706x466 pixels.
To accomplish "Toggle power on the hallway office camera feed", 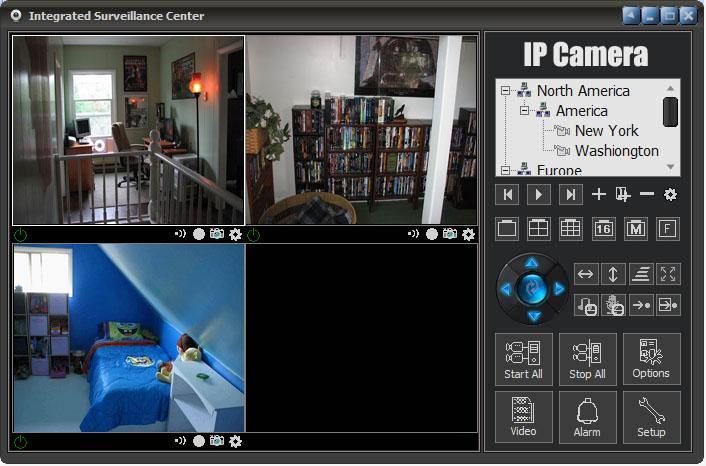I will coord(21,235).
